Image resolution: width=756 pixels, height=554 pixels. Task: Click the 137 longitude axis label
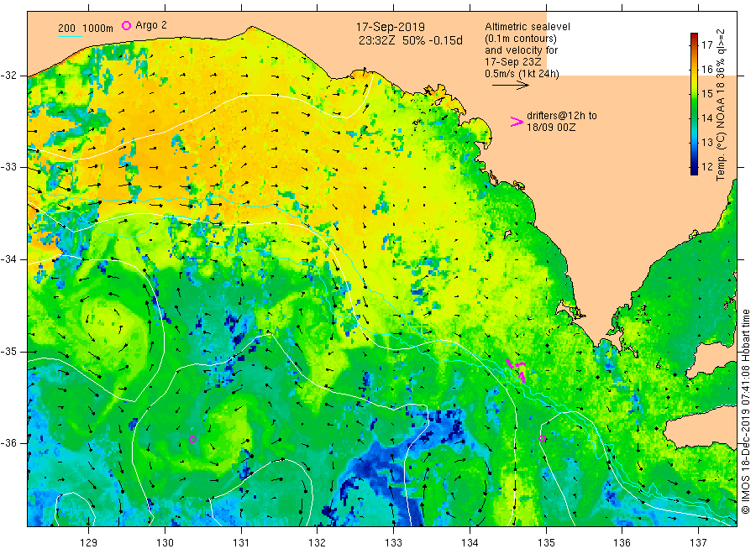click(x=698, y=543)
